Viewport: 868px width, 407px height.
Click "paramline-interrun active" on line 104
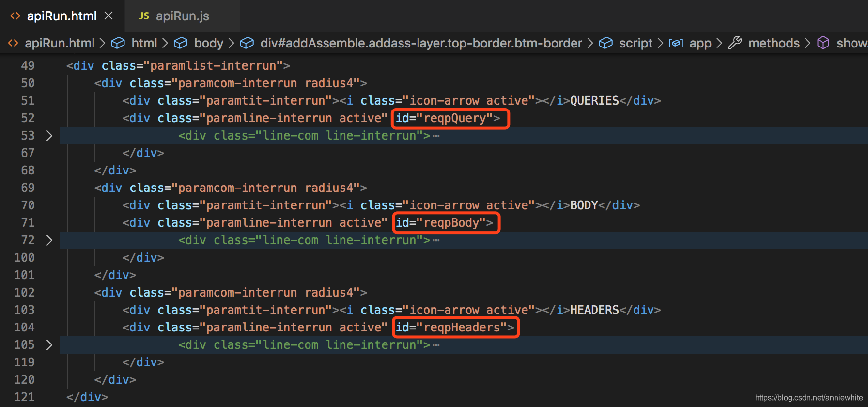[294, 328]
